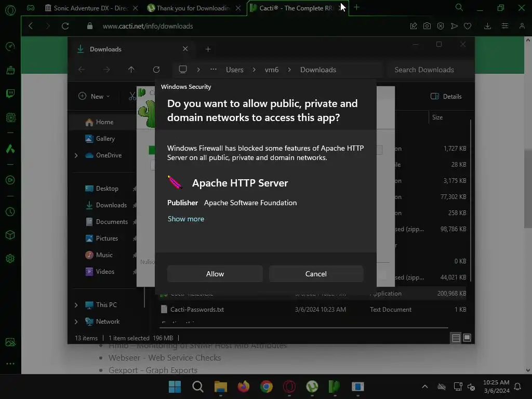532x399 pixels.
Task: Refresh the Explorer Downloads folder
Action: pyautogui.click(x=156, y=70)
